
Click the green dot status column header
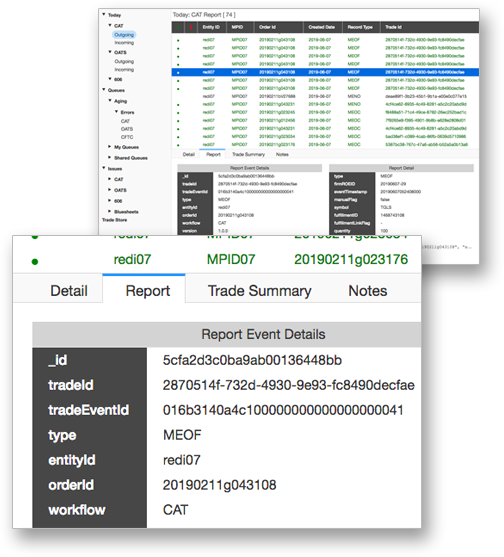(178, 27)
